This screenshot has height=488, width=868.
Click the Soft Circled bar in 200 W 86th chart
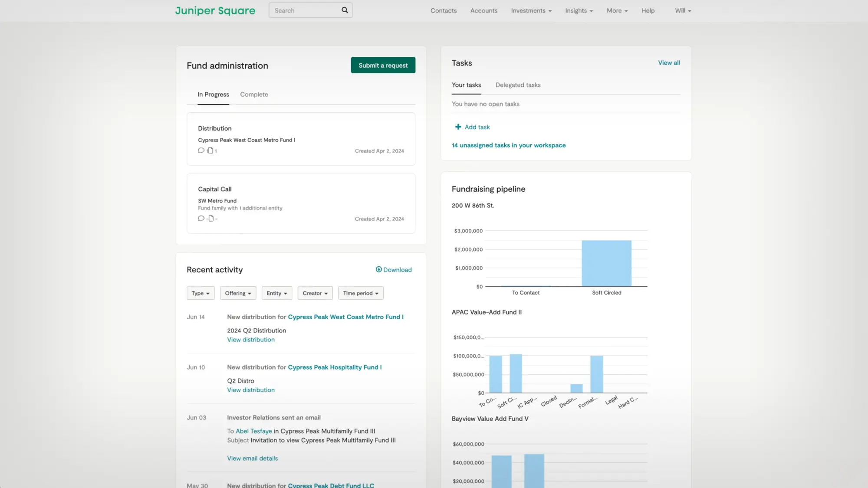click(606, 263)
